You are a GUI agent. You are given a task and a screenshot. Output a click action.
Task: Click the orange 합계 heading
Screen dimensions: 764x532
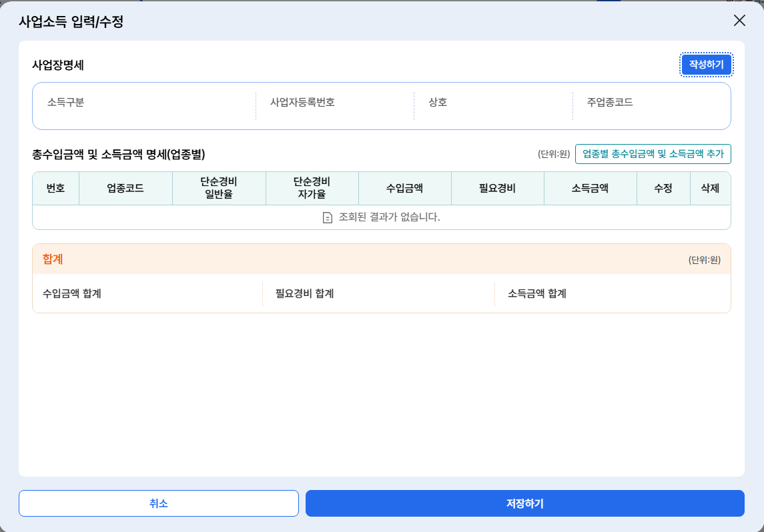[x=53, y=259]
